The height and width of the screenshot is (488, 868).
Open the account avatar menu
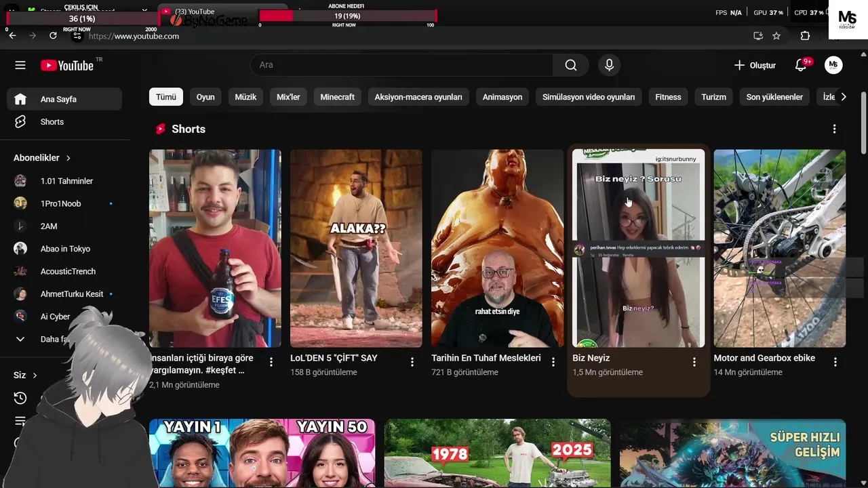833,65
